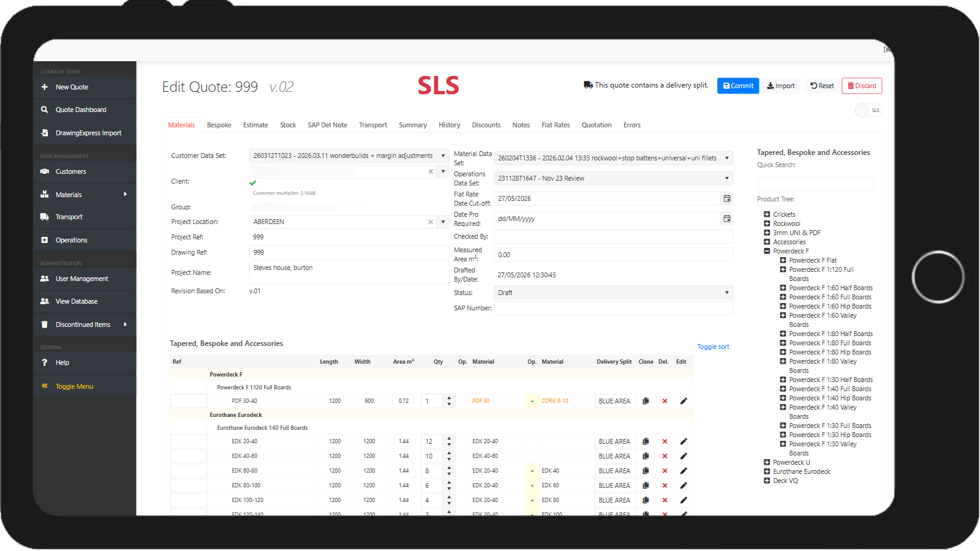Viewport: 980px width, 551px height.
Task: Click the DrawingExpress Import icon
Action: (44, 133)
